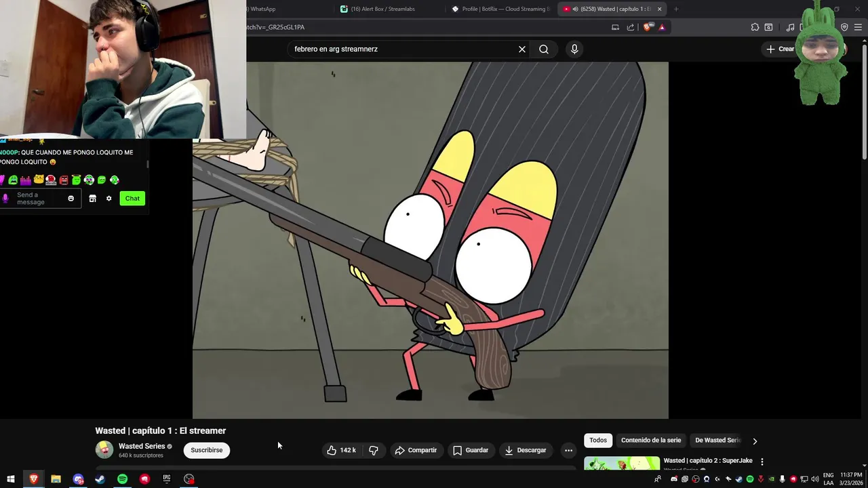Click the install app icon in address bar

(x=615, y=27)
